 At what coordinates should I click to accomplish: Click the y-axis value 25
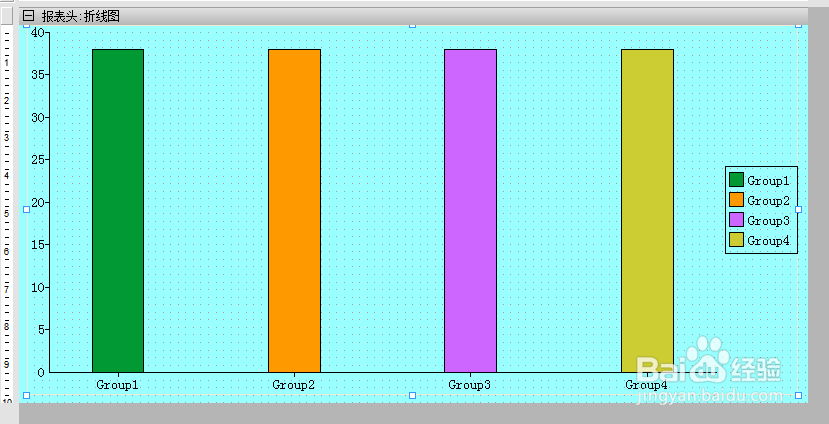click(38, 160)
